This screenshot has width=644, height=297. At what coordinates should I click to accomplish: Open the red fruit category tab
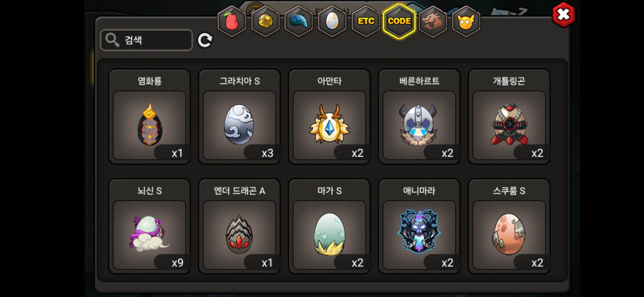(232, 21)
